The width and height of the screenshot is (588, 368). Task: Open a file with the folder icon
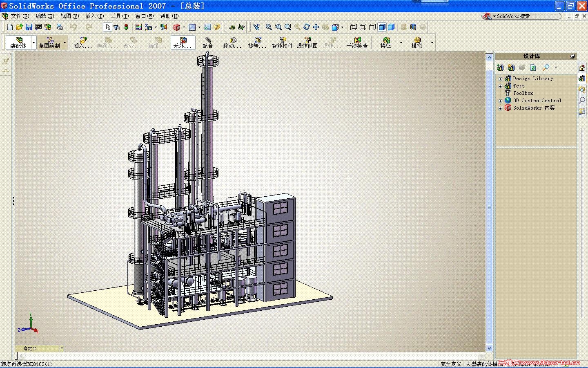pyautogui.click(x=19, y=27)
